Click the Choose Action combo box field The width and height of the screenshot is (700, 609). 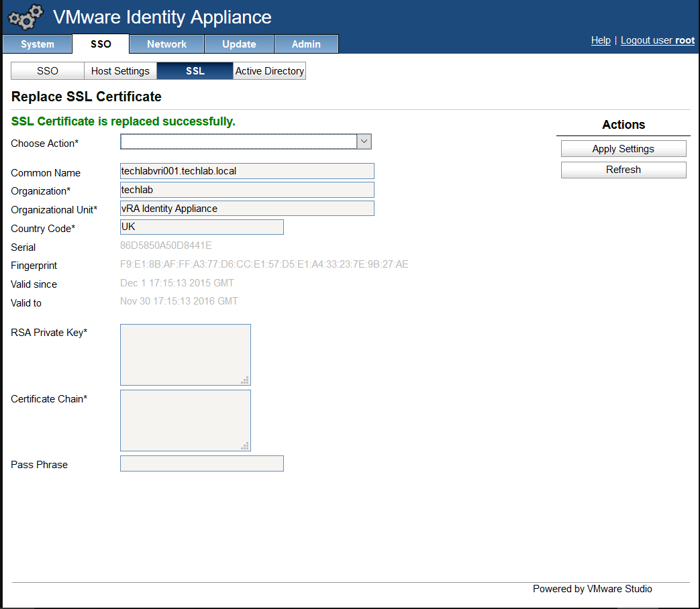(x=246, y=142)
